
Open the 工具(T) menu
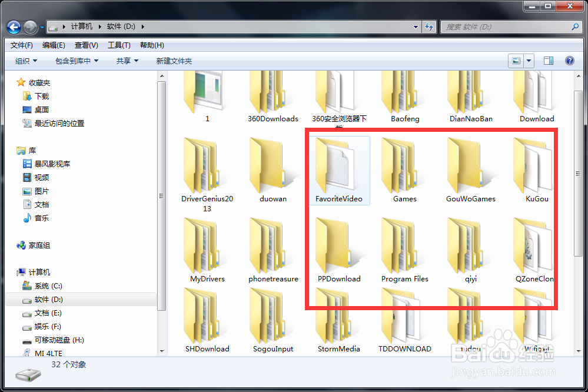pyautogui.click(x=119, y=45)
